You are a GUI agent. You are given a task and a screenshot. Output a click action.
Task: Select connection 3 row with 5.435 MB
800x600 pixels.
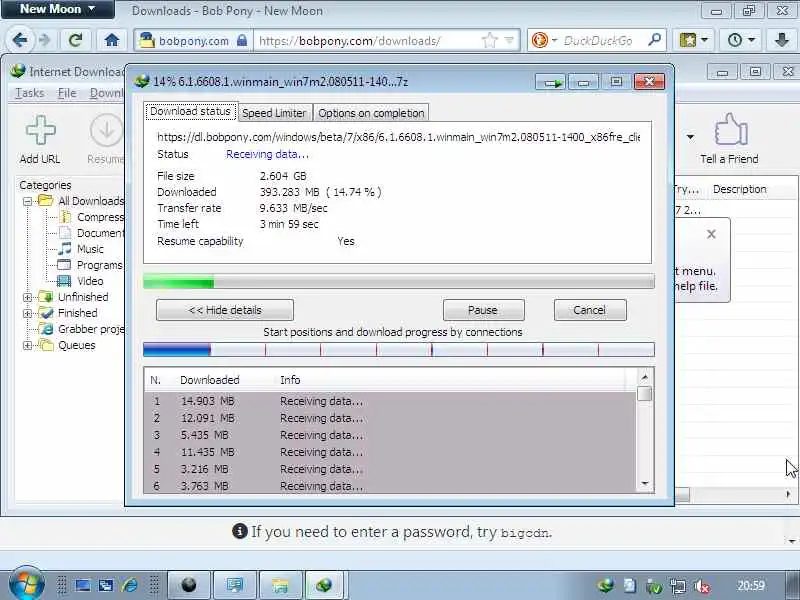coord(390,435)
